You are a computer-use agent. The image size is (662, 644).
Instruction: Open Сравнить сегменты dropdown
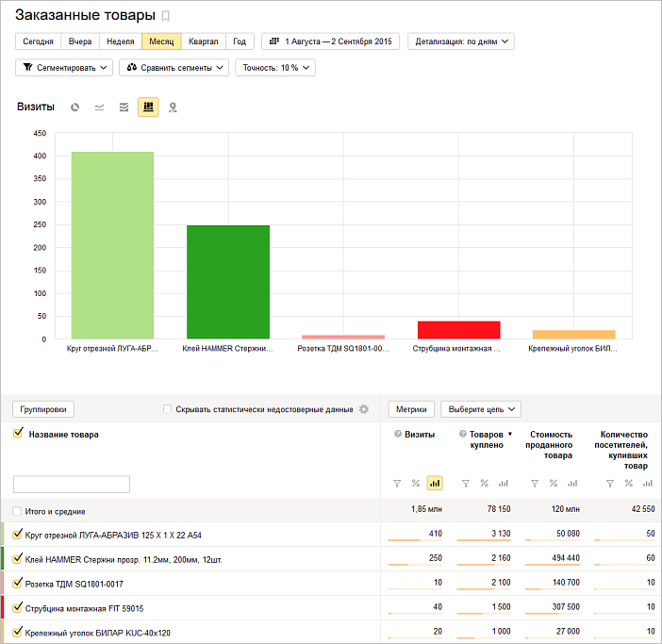[174, 68]
